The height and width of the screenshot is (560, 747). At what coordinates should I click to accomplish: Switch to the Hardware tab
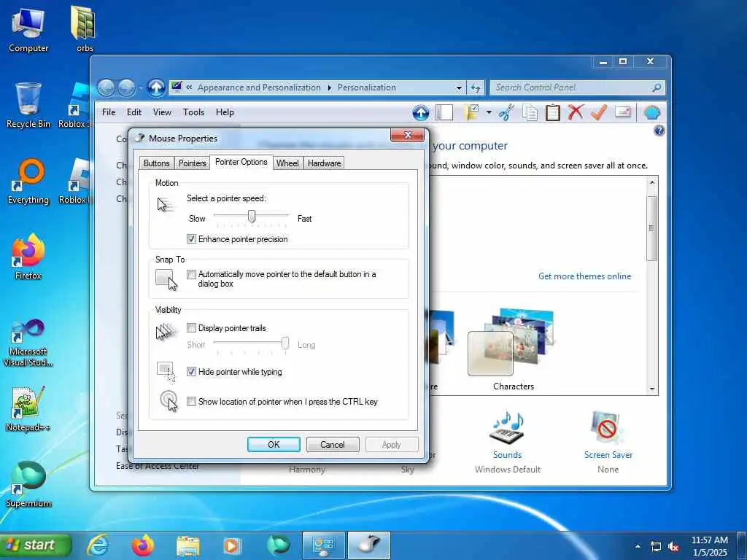point(324,163)
